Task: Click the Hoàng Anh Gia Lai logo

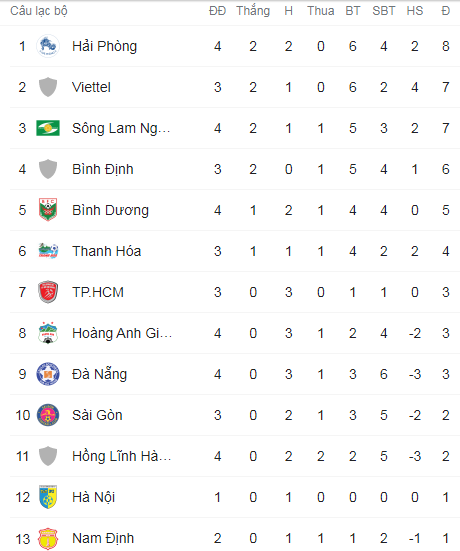Action: coord(48,333)
